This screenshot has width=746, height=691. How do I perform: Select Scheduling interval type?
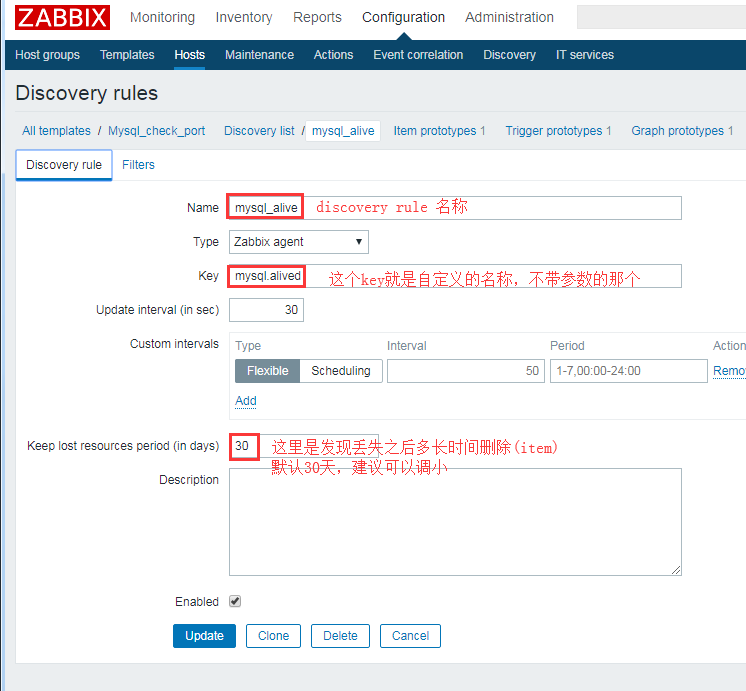[341, 371]
